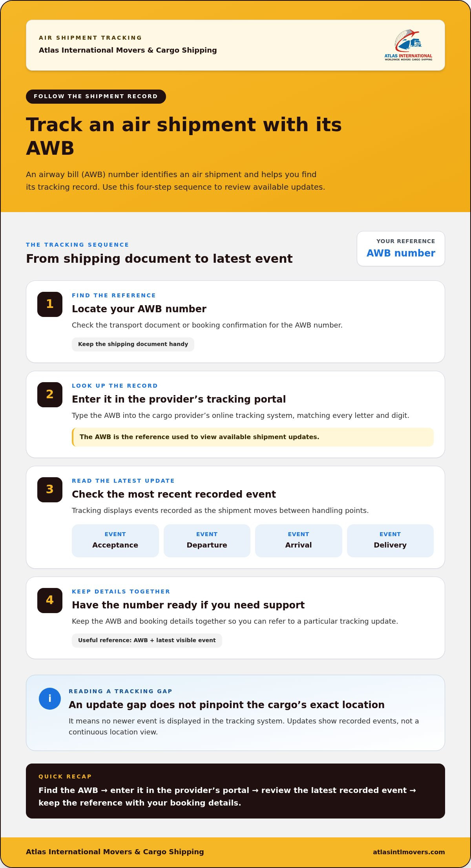The image size is (471, 868).
Task: Click the step 2 number badge
Action: [50, 395]
